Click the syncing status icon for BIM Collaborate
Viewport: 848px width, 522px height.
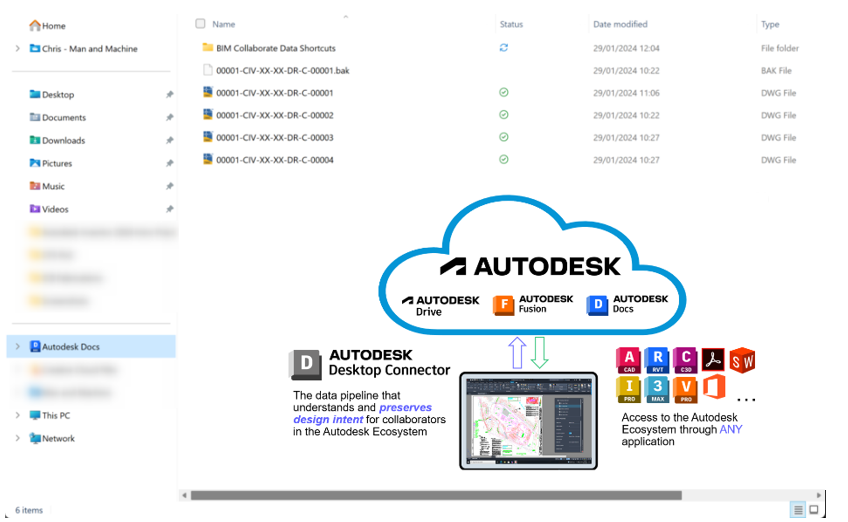tap(504, 48)
